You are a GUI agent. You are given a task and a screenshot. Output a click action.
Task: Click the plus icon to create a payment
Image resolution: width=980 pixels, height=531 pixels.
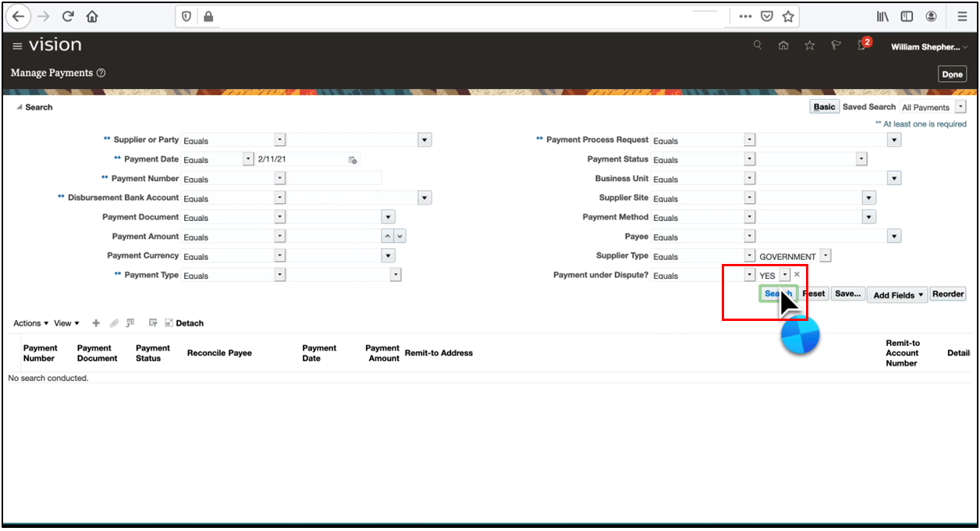[x=95, y=323]
